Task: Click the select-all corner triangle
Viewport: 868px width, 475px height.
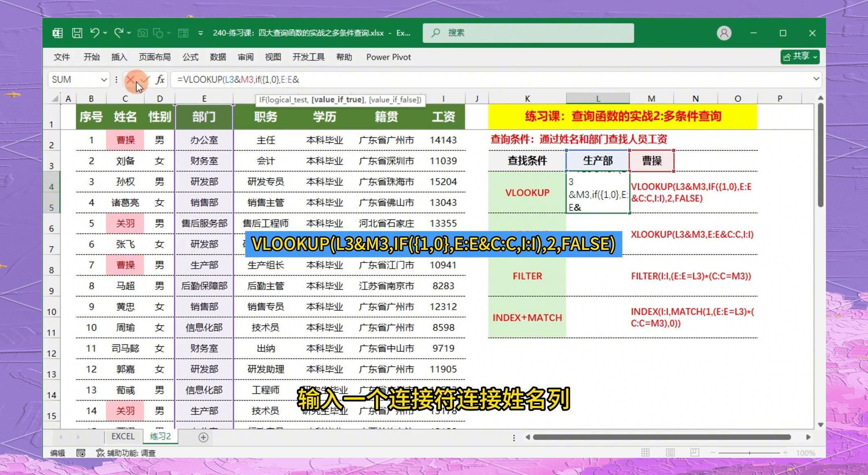Action: tap(55, 98)
